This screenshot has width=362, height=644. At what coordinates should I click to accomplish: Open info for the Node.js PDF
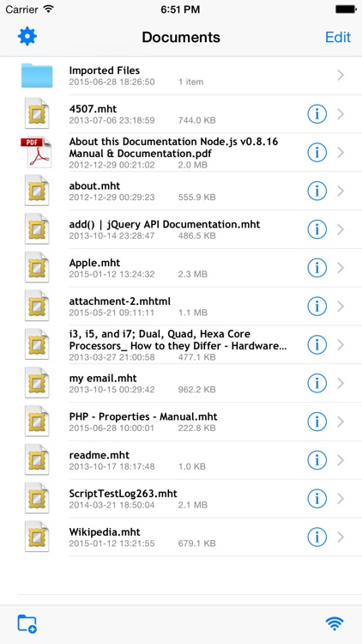point(317,152)
